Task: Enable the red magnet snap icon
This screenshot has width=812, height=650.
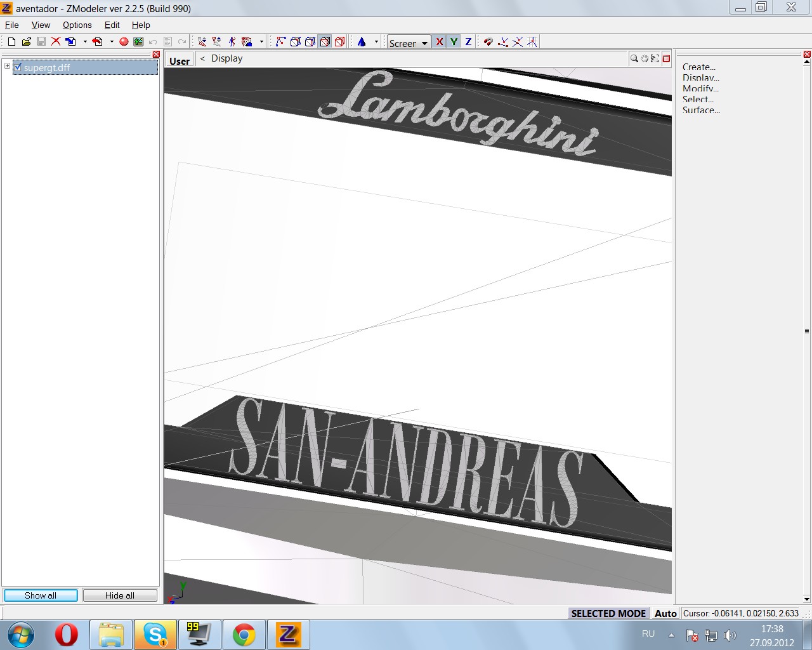Action: click(x=488, y=42)
